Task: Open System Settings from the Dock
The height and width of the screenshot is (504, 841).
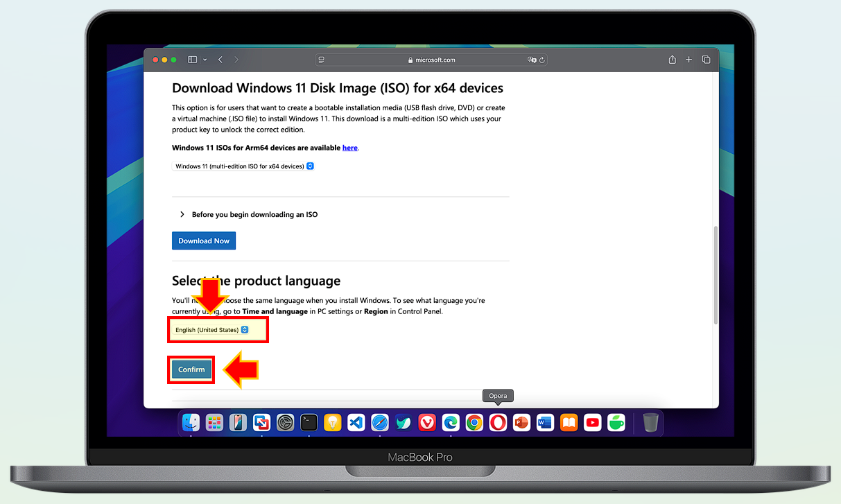Action: tap(285, 422)
